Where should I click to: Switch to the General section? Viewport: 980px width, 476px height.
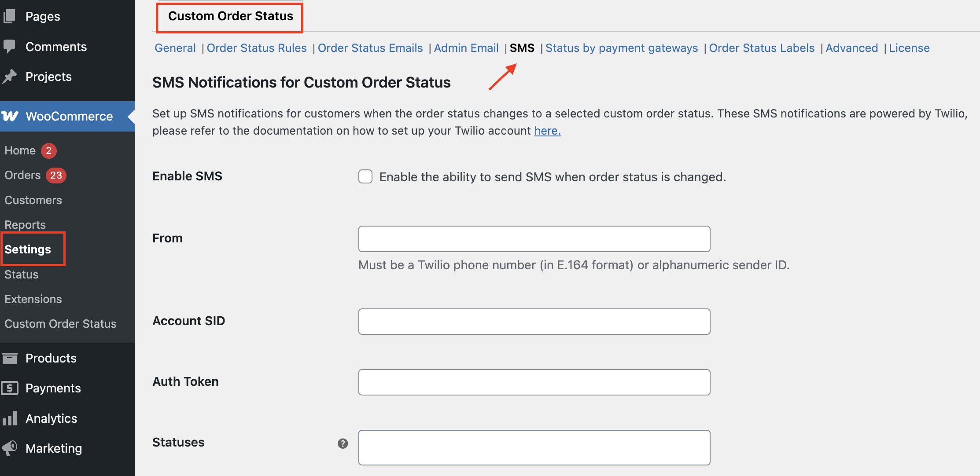[x=175, y=48]
